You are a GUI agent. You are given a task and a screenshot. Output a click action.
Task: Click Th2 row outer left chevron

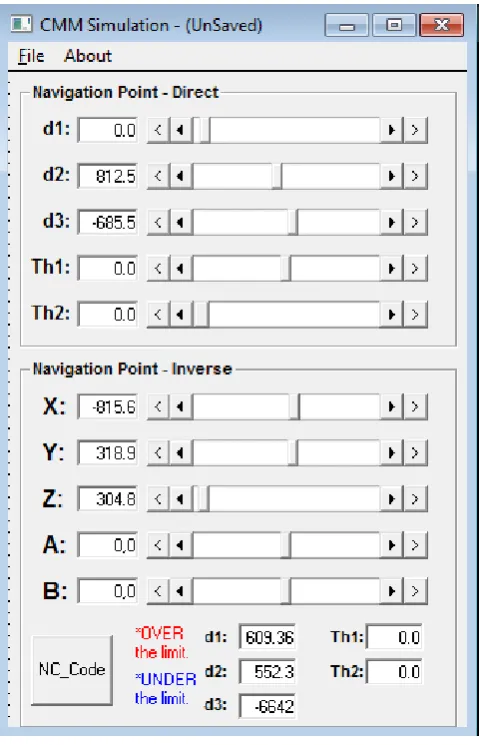point(158,315)
